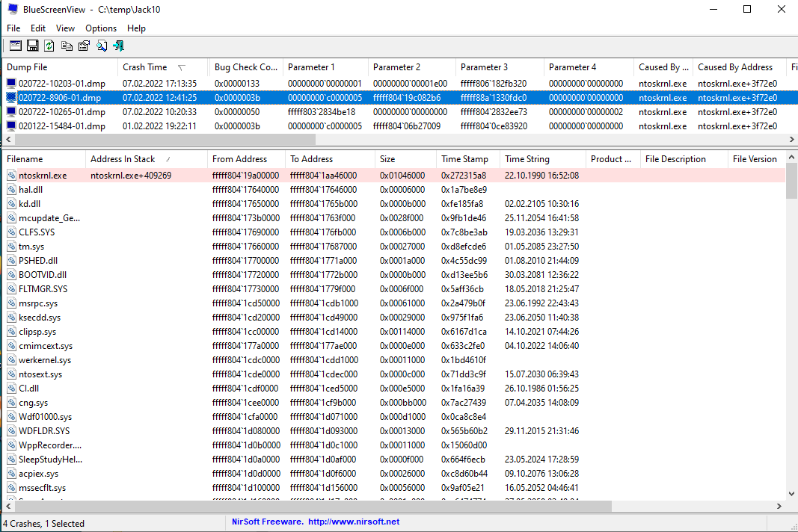The width and height of the screenshot is (798, 532).
Task: Select the WDFLDR.SYS driver row
Action: (394, 431)
